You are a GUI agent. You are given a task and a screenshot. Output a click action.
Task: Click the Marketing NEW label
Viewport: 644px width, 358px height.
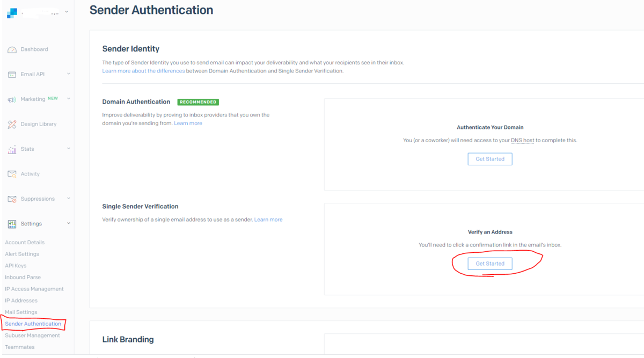53,99
